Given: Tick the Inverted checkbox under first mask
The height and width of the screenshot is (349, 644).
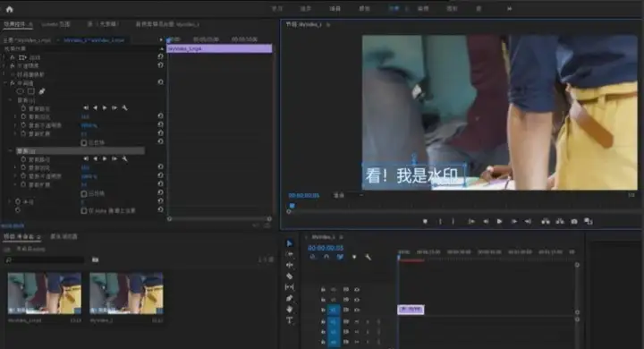Looking at the screenshot, I should 84,142.
